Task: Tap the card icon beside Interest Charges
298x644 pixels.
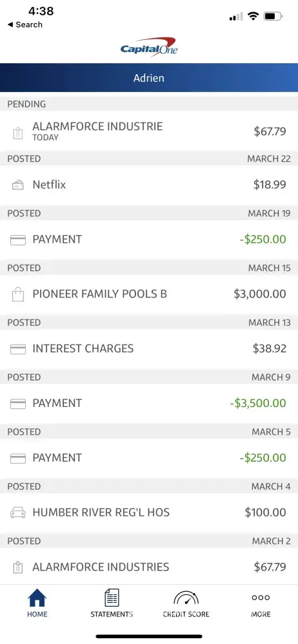Action: pos(17,349)
